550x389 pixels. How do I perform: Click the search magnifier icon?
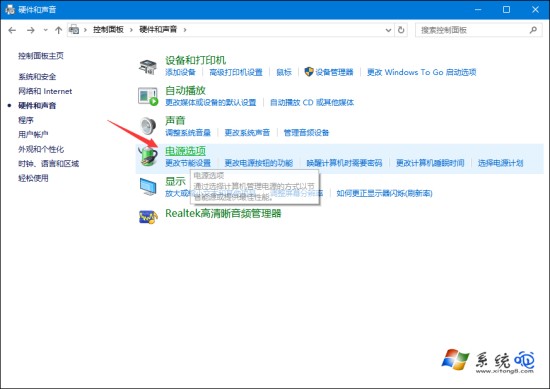pos(533,30)
